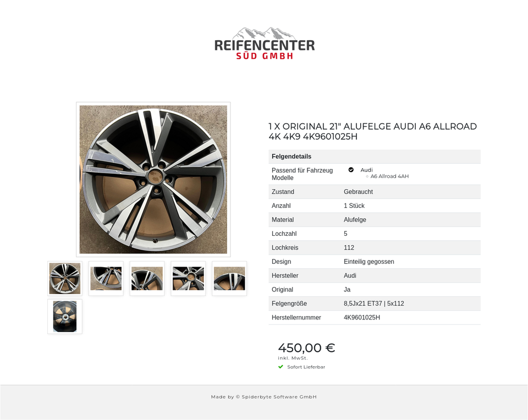
Task: Open the large main wheel photo
Action: (153, 179)
